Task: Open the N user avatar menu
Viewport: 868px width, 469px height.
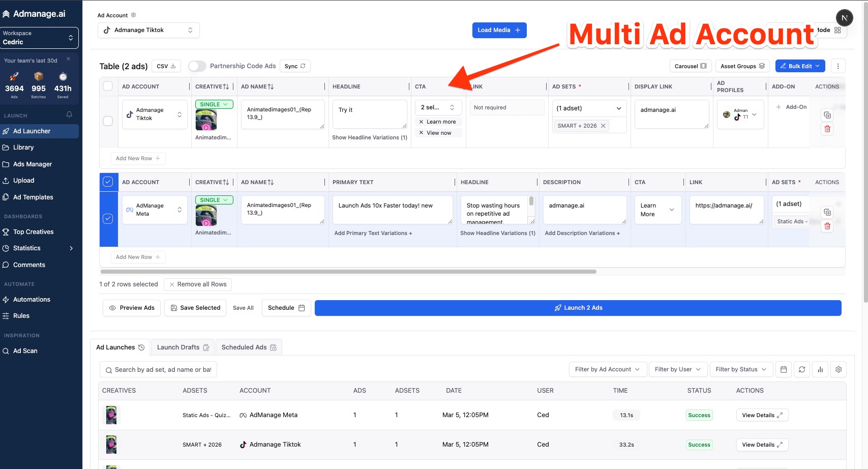Action: [x=844, y=18]
